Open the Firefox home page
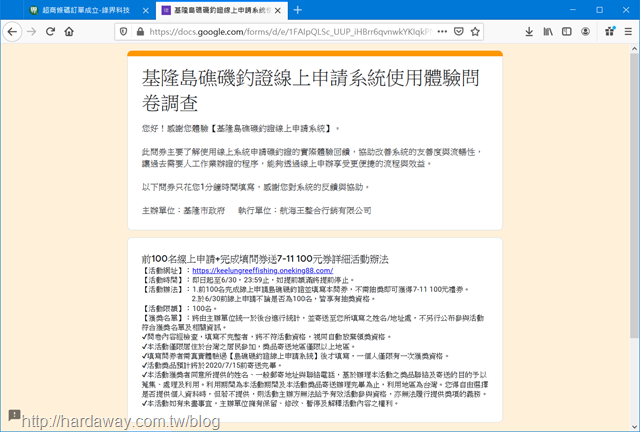The width and height of the screenshot is (640, 432). pyautogui.click(x=69, y=31)
